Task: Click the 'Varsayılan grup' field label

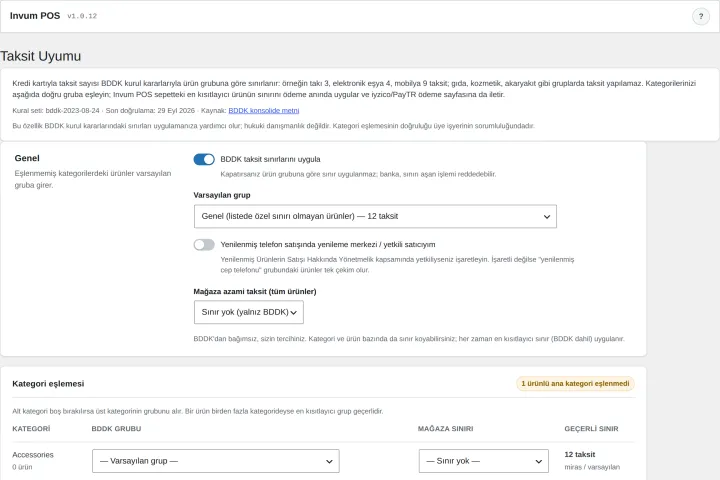Action: tap(222, 195)
